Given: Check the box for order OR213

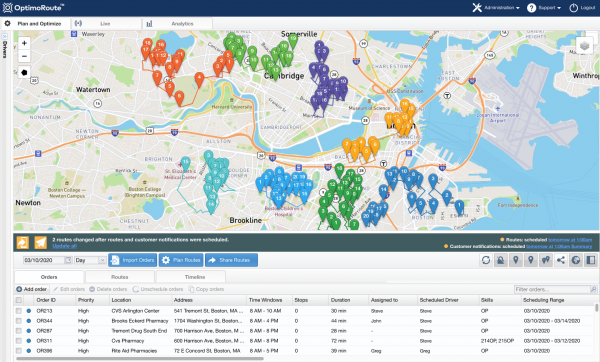Looking at the screenshot, I should pyautogui.click(x=19, y=311).
